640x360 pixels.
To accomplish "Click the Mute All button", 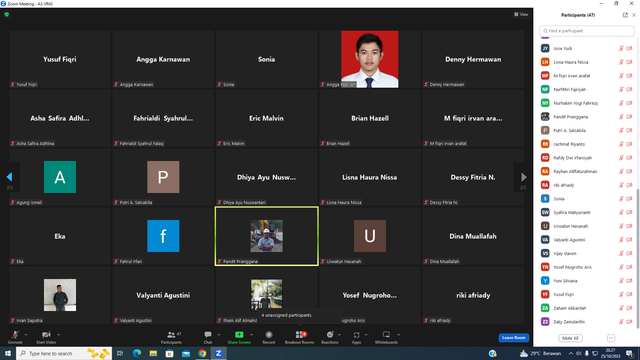I will coord(570,338).
